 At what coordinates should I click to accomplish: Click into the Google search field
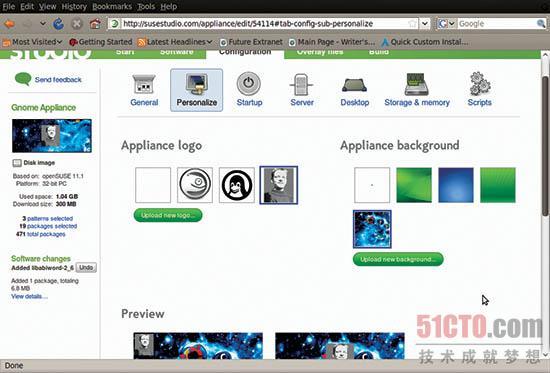pyautogui.click(x=496, y=24)
